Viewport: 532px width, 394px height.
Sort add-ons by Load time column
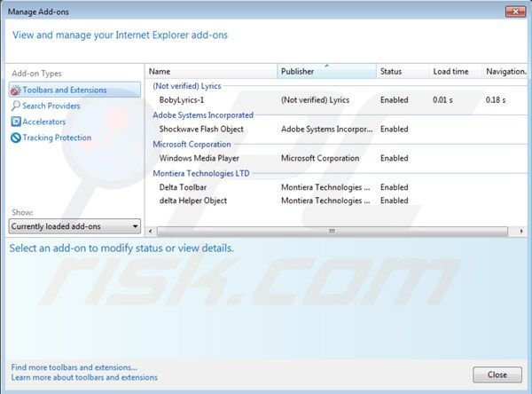455,72
